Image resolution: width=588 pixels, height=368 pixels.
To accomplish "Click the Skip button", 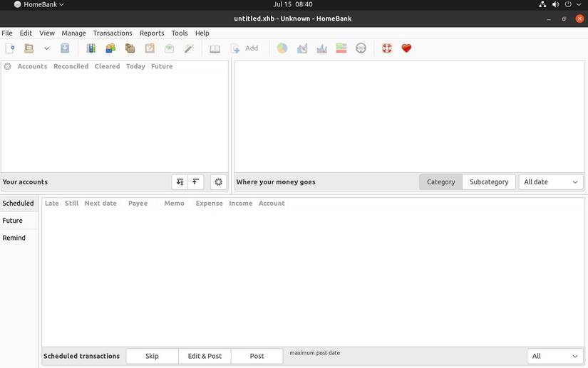I will [x=153, y=356].
